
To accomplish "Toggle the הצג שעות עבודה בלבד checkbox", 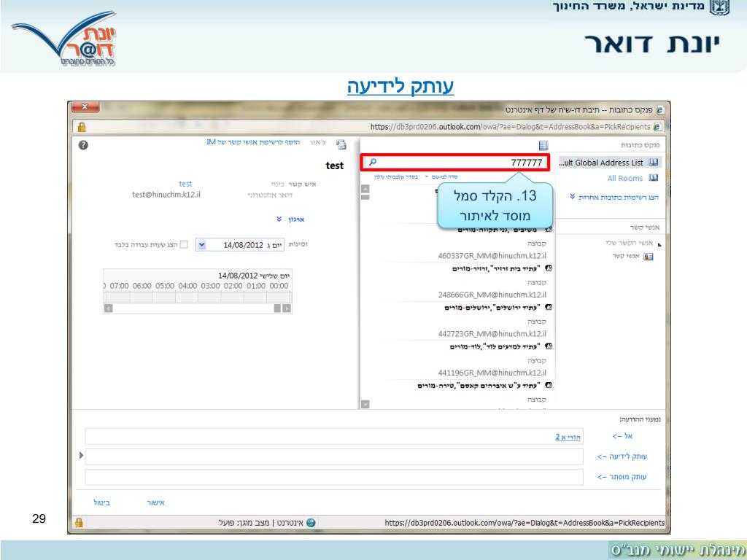I will [184, 244].
